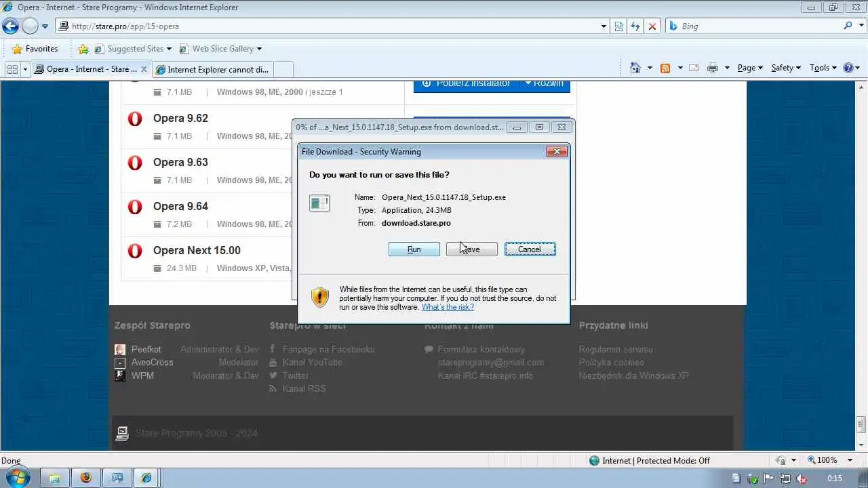This screenshot has height=488, width=868.
Task: Click the RSS Feeds icon
Action: (x=665, y=68)
